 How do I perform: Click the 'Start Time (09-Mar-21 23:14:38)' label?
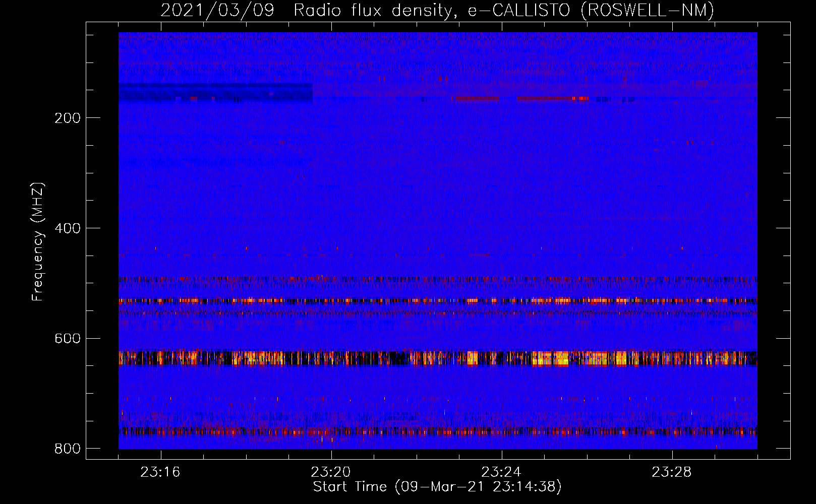tap(437, 487)
